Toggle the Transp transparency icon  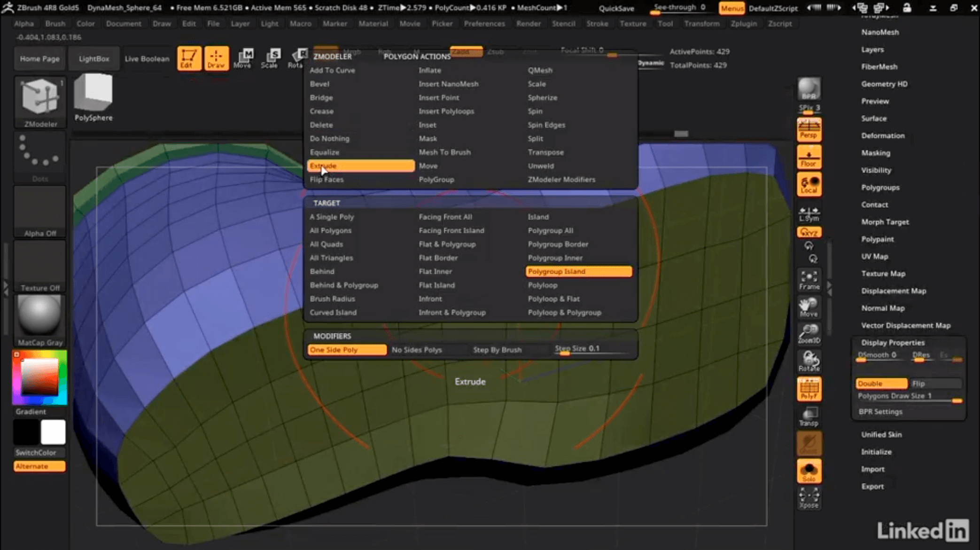pos(809,416)
